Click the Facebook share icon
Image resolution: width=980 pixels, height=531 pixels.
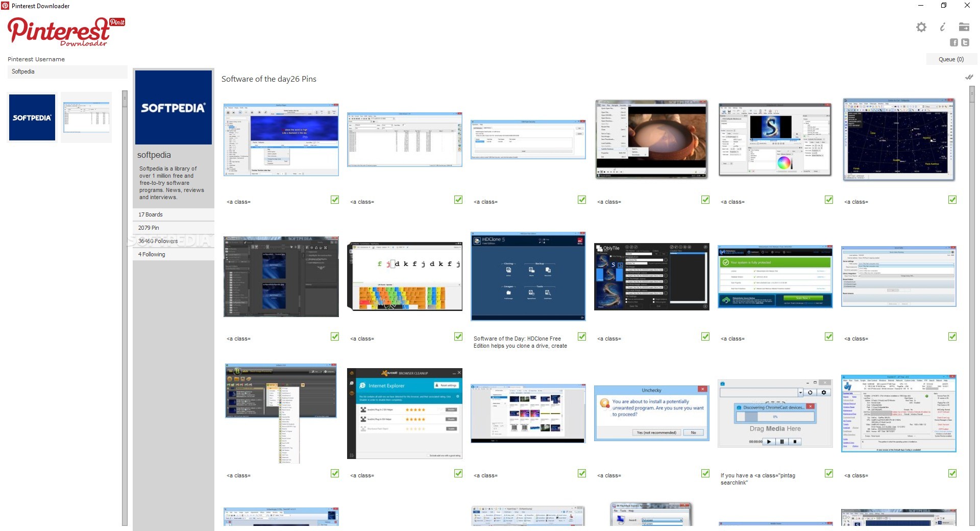click(x=953, y=42)
